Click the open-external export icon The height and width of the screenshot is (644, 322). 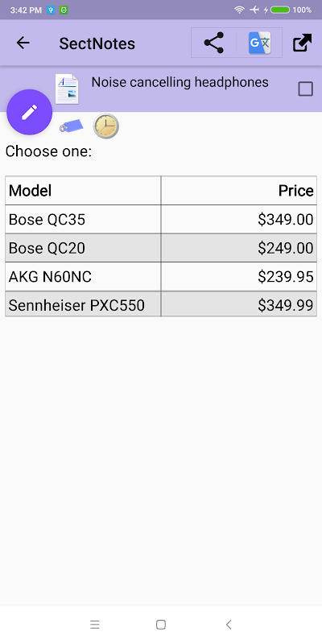coord(303,43)
